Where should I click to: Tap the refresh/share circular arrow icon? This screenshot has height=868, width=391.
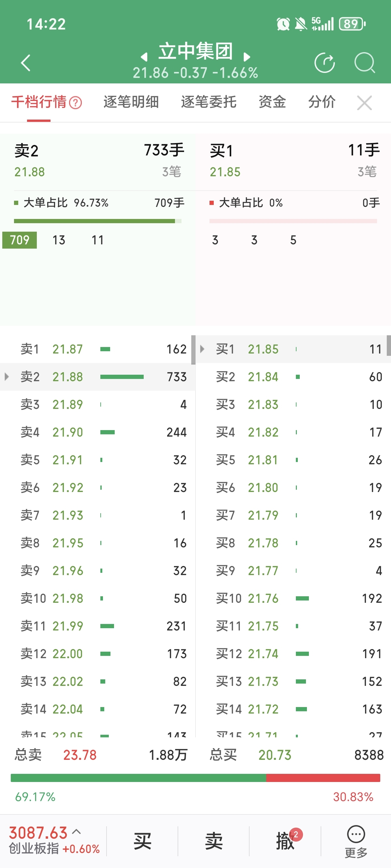point(324,63)
